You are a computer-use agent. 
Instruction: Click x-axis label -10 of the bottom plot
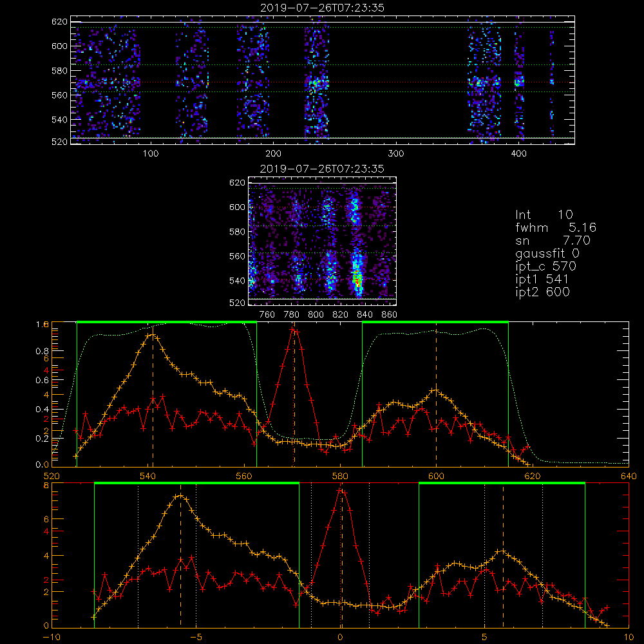52,638
